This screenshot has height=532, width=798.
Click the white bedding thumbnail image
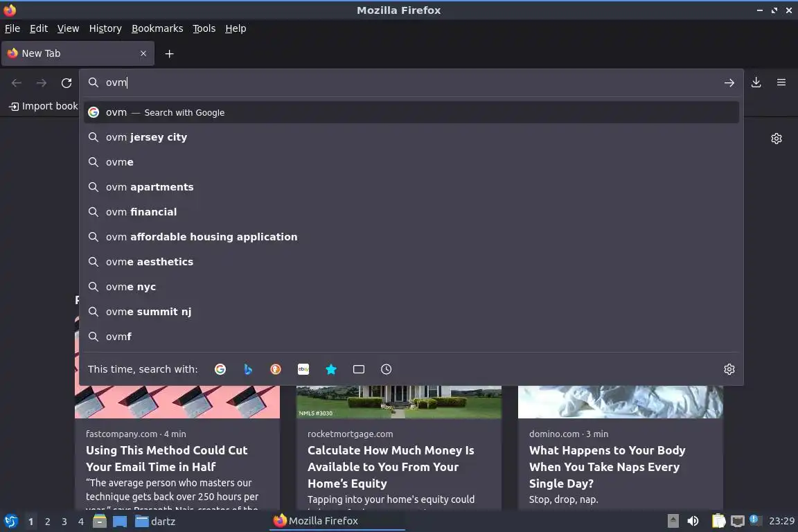(x=621, y=402)
